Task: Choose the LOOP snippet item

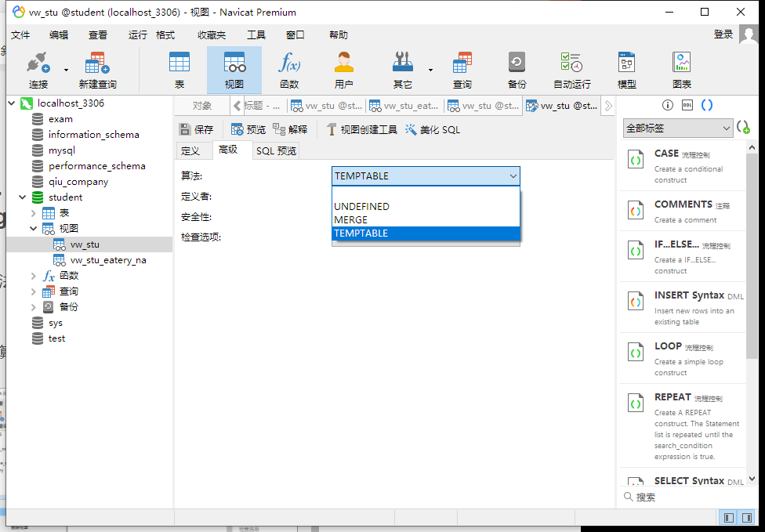Action: 683,358
